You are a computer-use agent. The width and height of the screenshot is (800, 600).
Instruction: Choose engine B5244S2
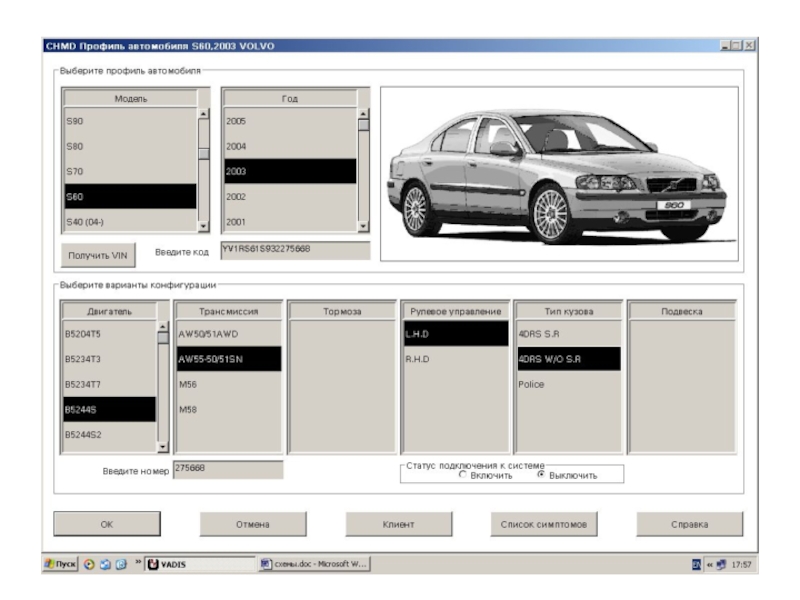pos(110,435)
